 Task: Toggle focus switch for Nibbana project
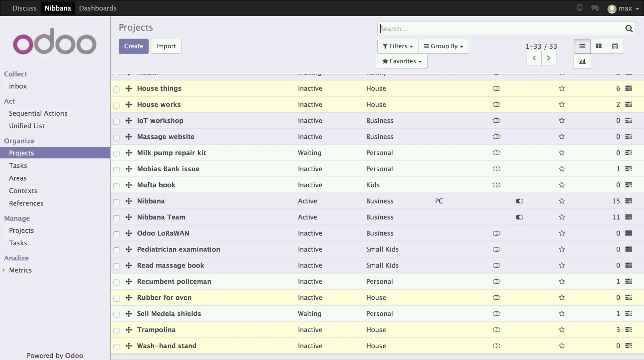pyautogui.click(x=519, y=201)
